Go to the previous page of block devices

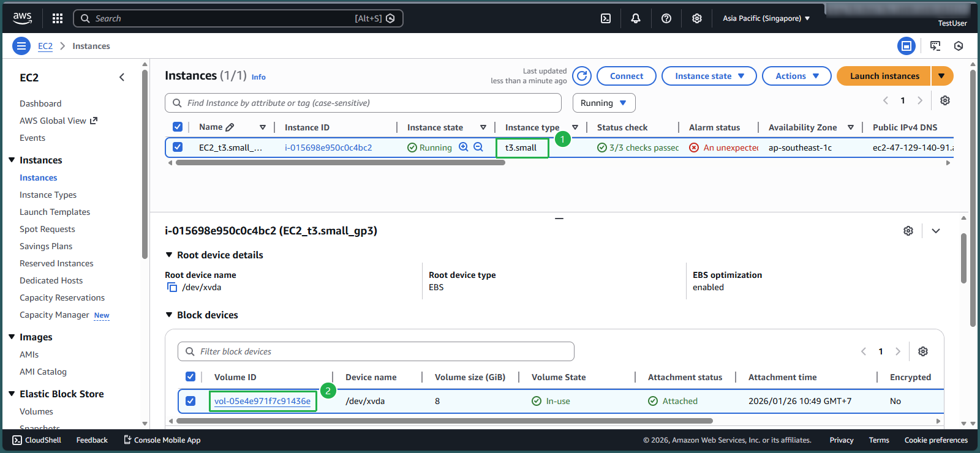click(864, 351)
